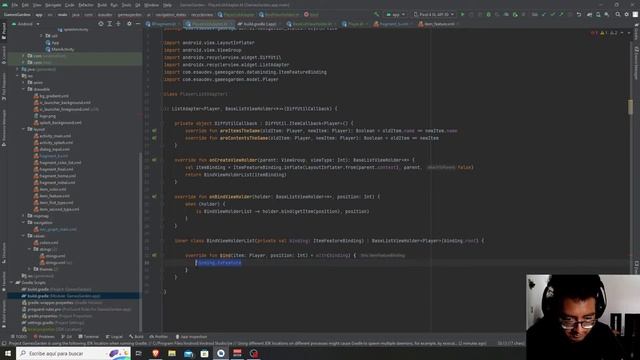Viewport: 640px width, 360px height.
Task: Open the Terminal tool window
Action: 89,337
